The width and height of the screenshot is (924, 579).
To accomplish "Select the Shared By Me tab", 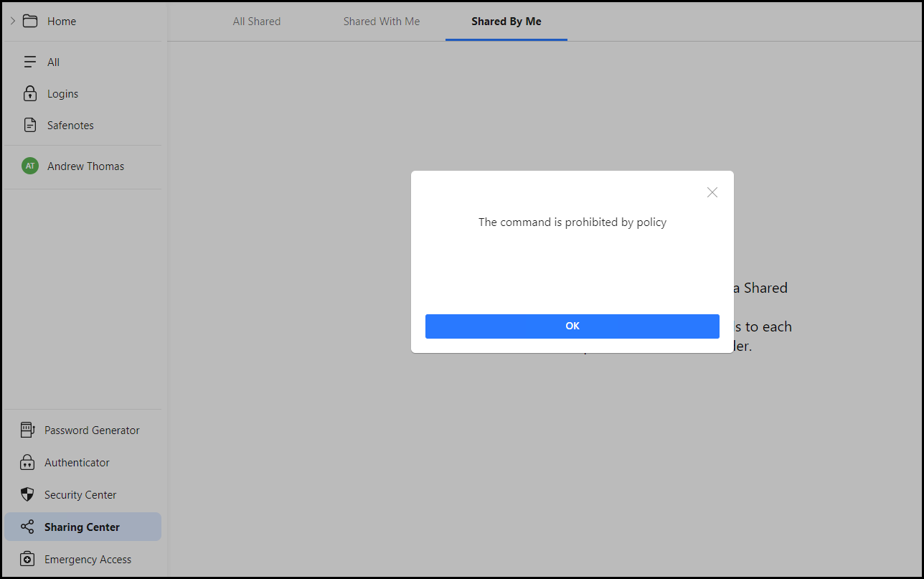I will pos(506,21).
